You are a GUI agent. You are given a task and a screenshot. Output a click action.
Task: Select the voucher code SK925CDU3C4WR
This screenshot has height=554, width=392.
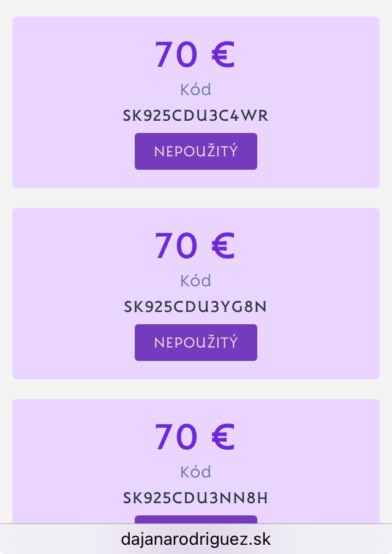coord(196,116)
